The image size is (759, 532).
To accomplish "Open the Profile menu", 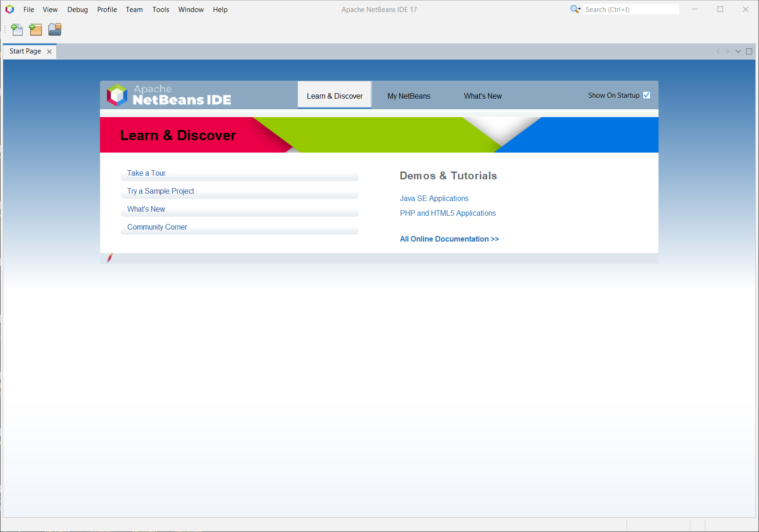I will [x=107, y=9].
